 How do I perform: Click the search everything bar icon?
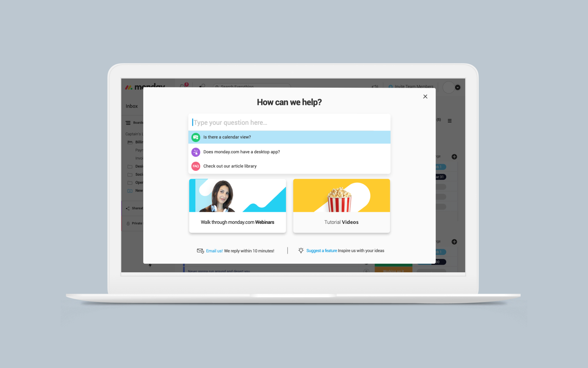click(217, 87)
